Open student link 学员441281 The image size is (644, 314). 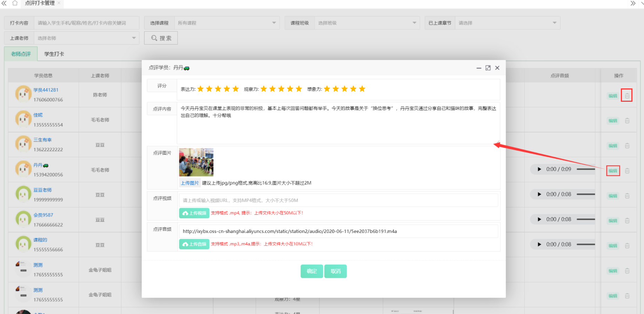[x=46, y=90]
